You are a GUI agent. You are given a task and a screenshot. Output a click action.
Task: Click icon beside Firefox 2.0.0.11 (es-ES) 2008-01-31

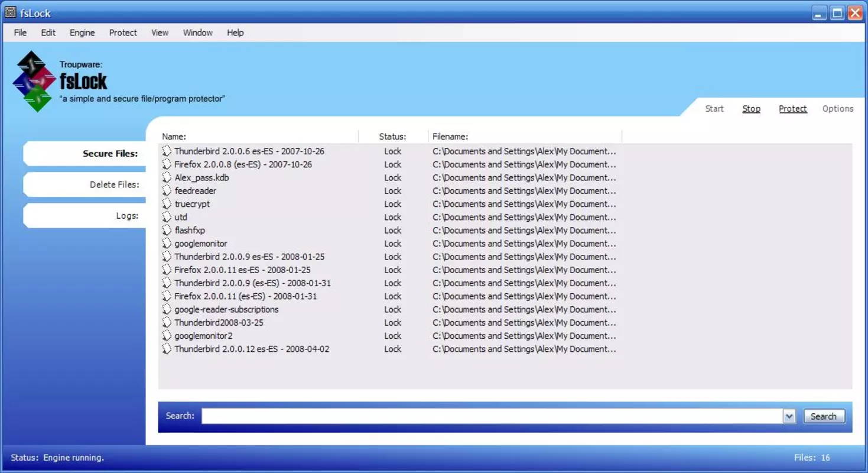point(167,296)
